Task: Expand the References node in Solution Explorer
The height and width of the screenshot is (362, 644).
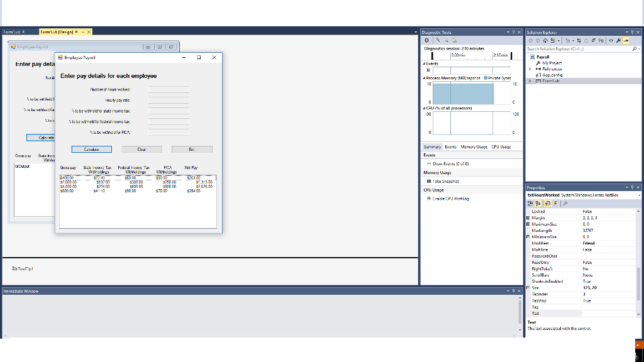Action: 529,69
